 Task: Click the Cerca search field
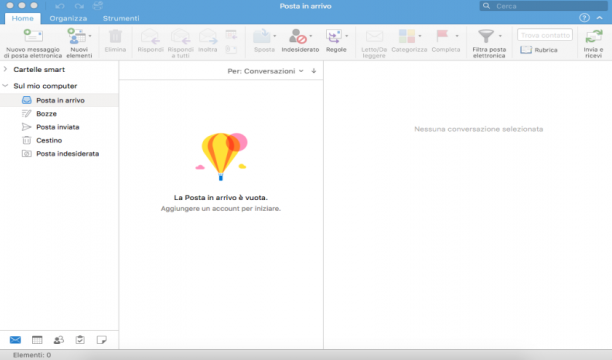coord(543,6)
